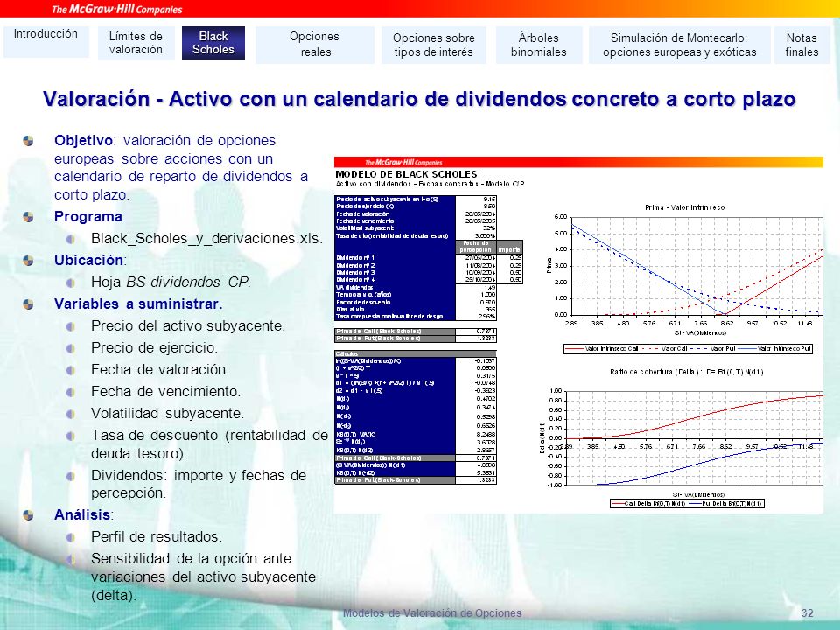Screen dimensions: 840x630
Task: Click the Dividendo nº 1 row
Action: pyautogui.click(x=429, y=257)
